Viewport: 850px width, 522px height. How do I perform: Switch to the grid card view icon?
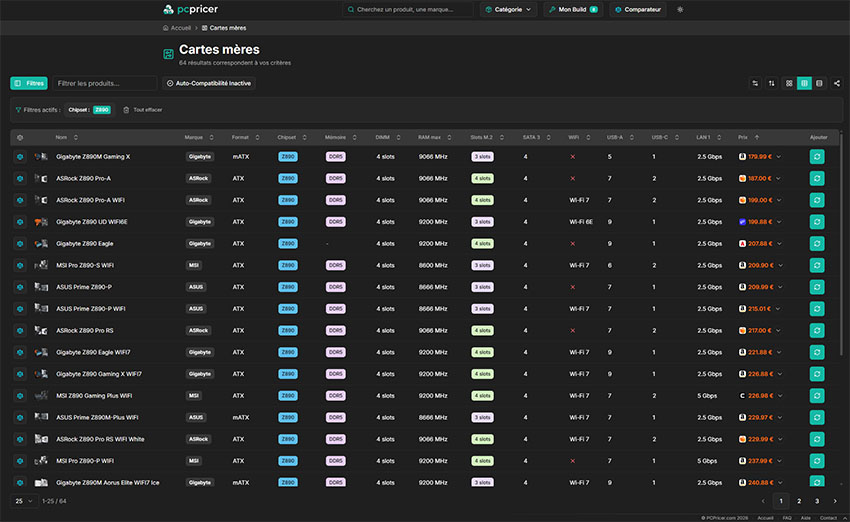coord(789,83)
